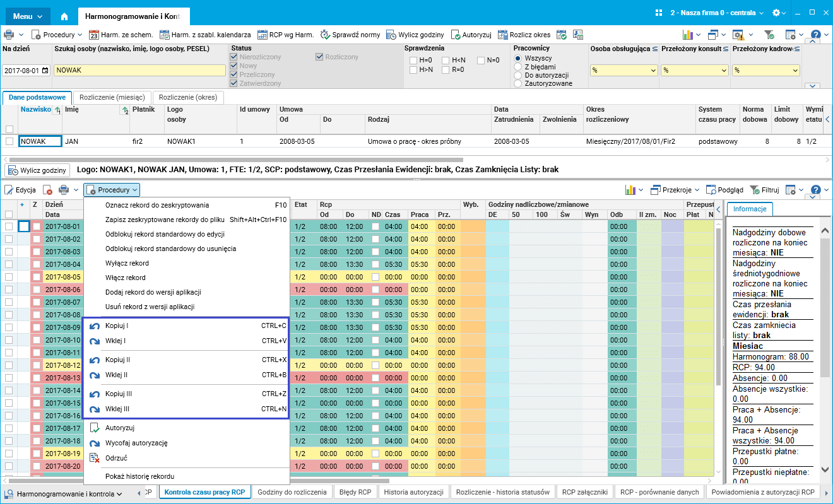Screen dimensions: 833x504
Task: Click the search person field with NOWAK
Action: [139, 71]
